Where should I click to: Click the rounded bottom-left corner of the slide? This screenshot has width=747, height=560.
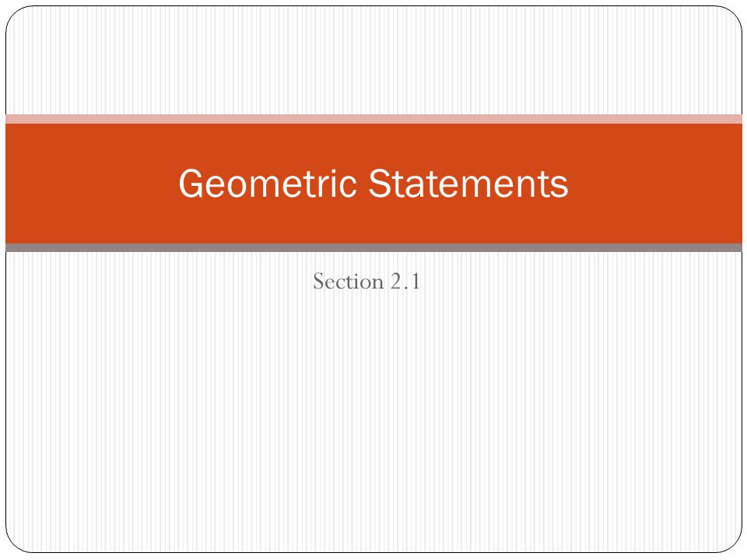point(16,543)
